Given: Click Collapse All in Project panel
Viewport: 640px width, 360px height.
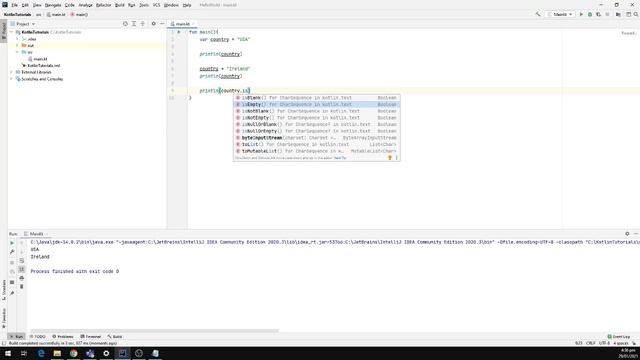Looking at the screenshot, I should 142,24.
